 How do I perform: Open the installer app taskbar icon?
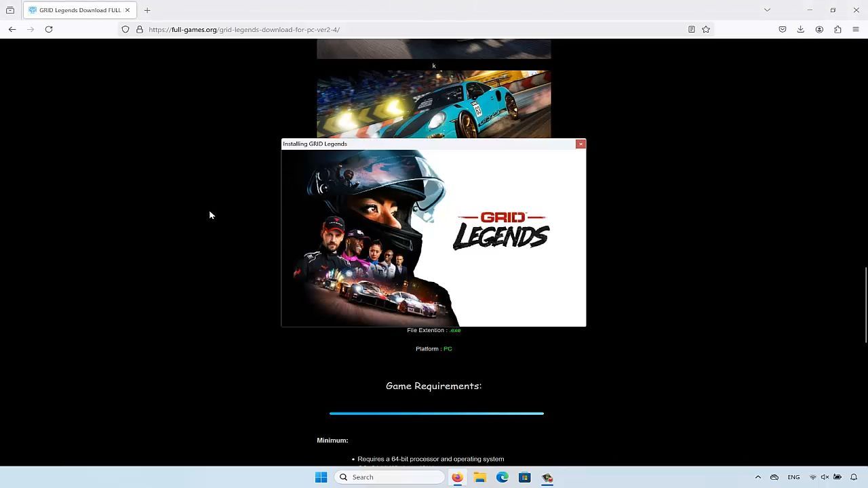(547, 477)
